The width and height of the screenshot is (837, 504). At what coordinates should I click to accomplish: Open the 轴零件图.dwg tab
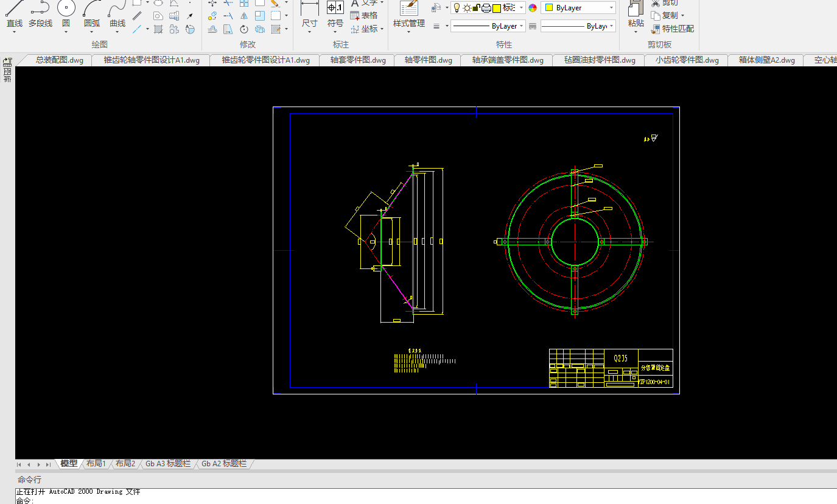[429, 60]
